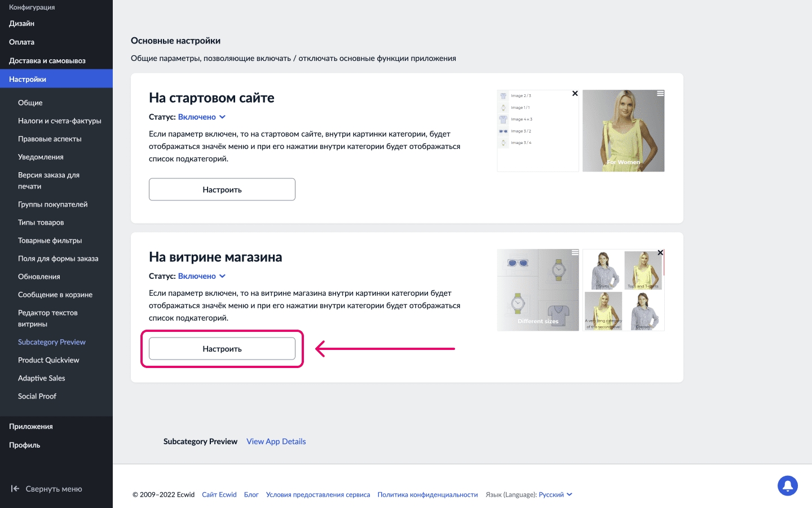
Task: Expand the Русский language selector
Action: [555, 494]
